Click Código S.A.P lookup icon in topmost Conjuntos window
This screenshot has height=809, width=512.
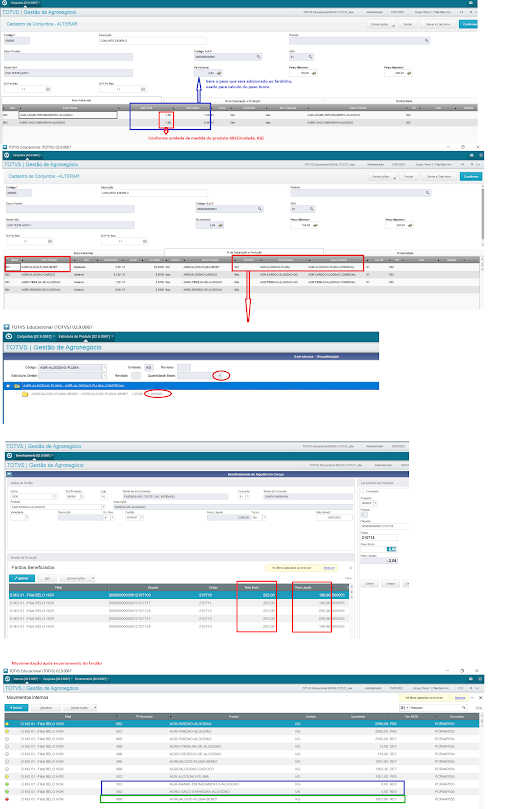point(259,57)
